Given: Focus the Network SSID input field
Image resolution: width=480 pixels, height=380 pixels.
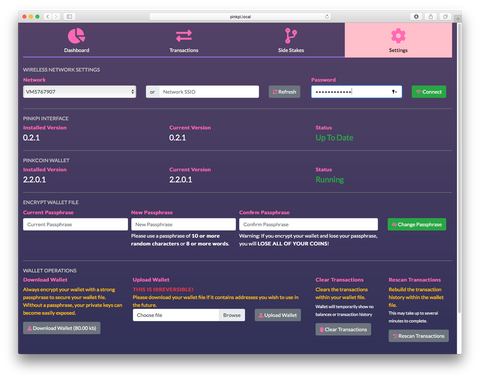Looking at the screenshot, I should point(209,92).
